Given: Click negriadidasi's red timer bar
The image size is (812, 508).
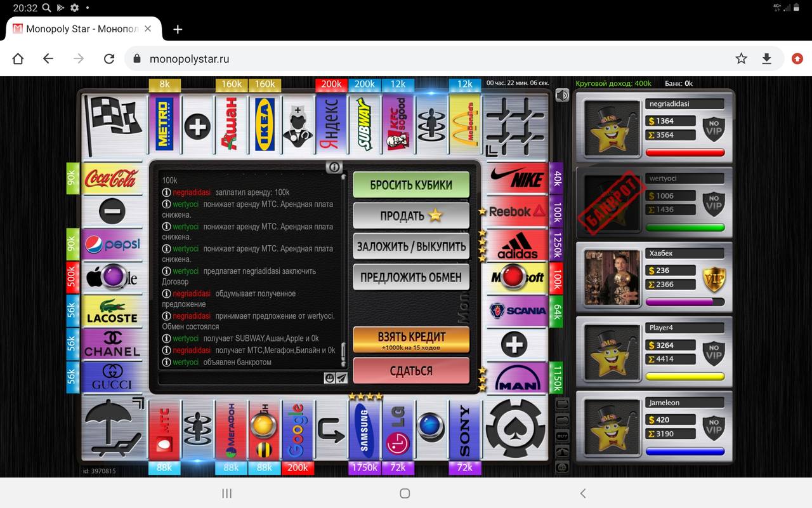Looking at the screenshot, I should (685, 152).
